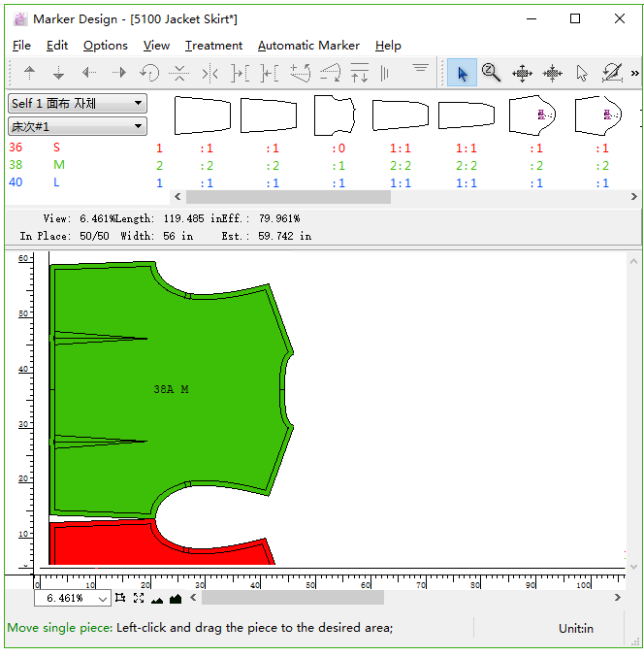Viewport: 644px width, 657px height.
Task: Click the bracket with crossed arrow icon
Action: (x=270, y=74)
